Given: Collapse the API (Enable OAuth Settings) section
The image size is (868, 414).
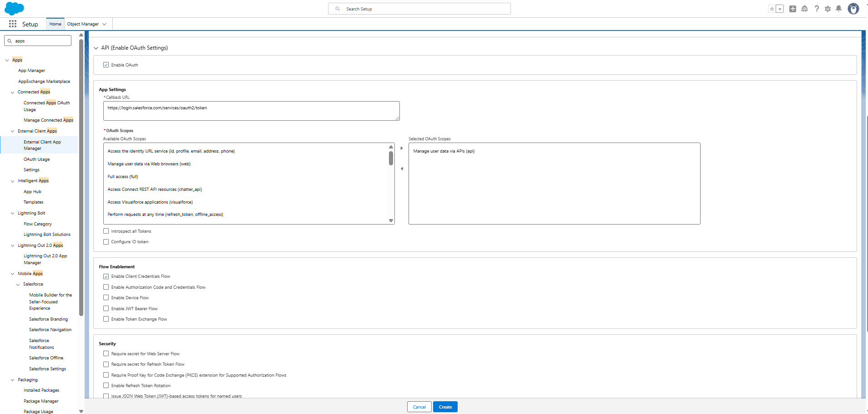Looking at the screenshot, I should pos(96,48).
